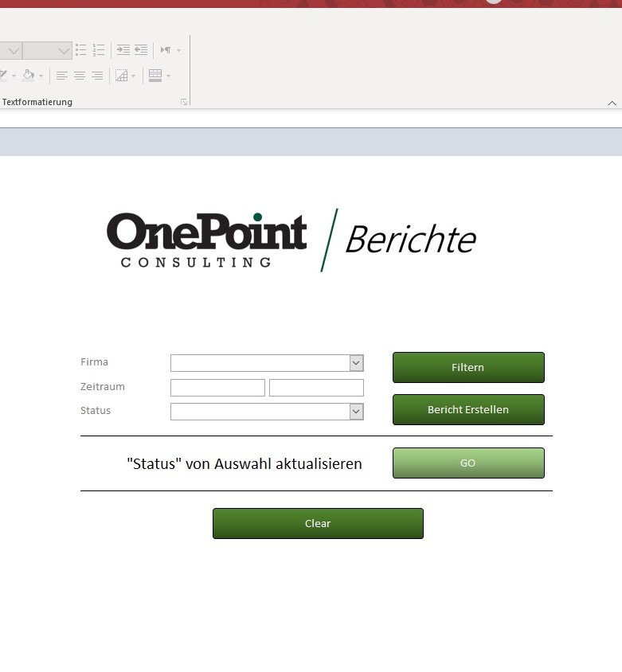The height and width of the screenshot is (672, 622).
Task: Align text right in ribbon
Action: [97, 76]
